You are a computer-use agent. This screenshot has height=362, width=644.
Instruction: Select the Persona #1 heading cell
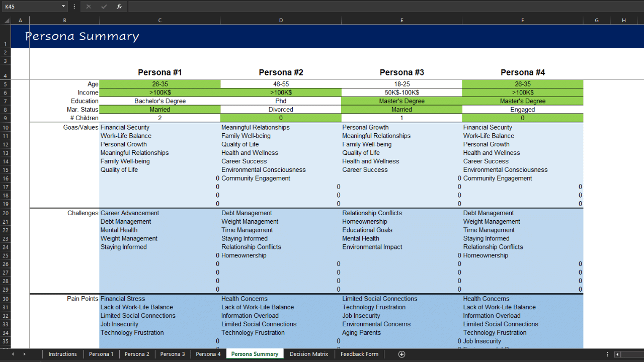tap(160, 72)
